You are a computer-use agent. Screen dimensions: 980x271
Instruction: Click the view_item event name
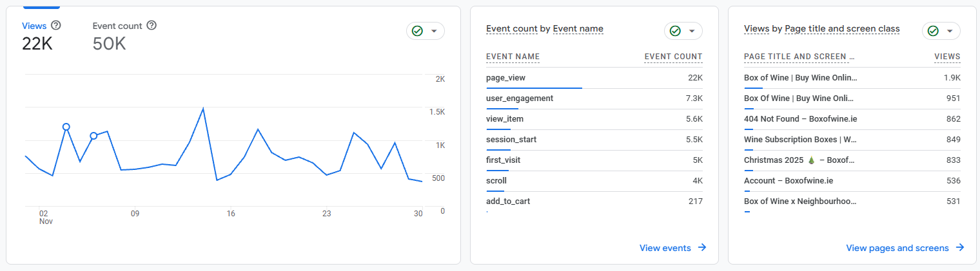click(505, 118)
